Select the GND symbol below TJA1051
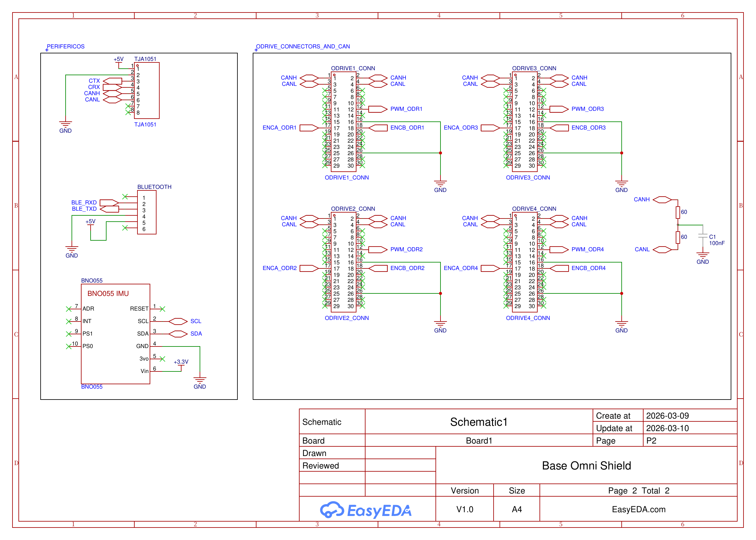 click(66, 124)
